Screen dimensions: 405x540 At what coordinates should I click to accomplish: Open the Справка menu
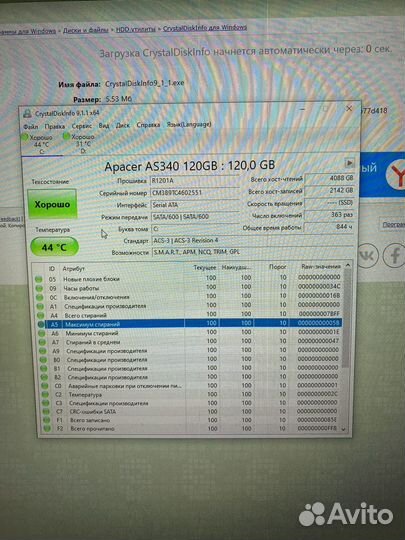click(148, 125)
